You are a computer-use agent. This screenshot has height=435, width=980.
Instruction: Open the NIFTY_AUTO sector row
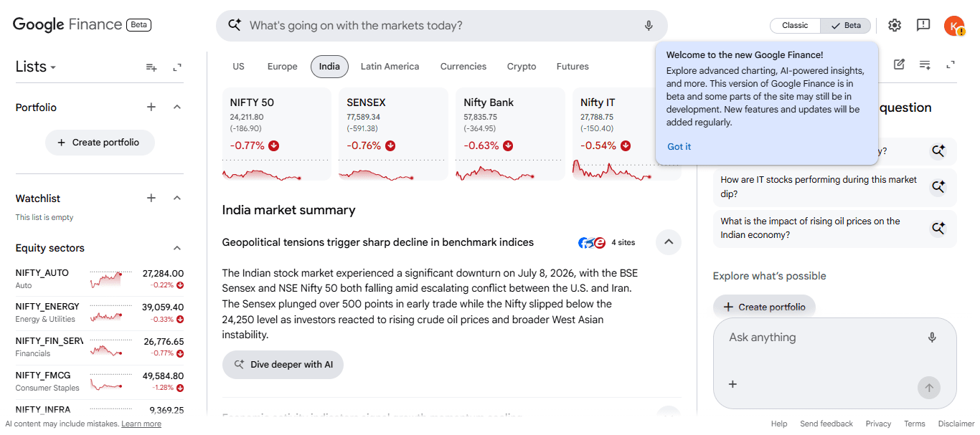(100, 279)
